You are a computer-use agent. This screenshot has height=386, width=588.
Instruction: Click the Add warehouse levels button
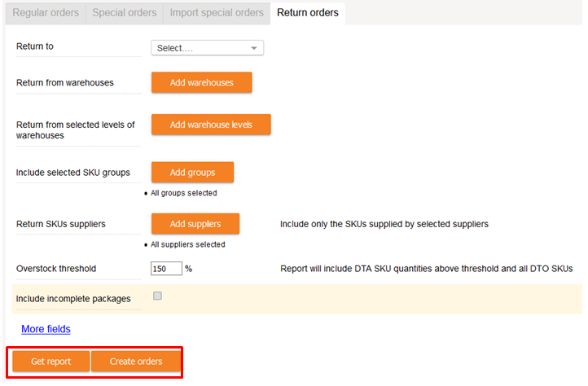(211, 125)
